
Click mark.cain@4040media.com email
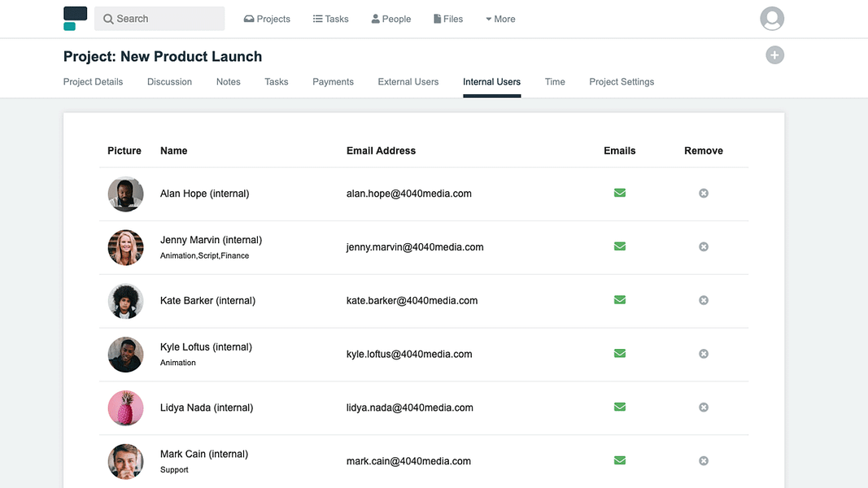coord(408,461)
